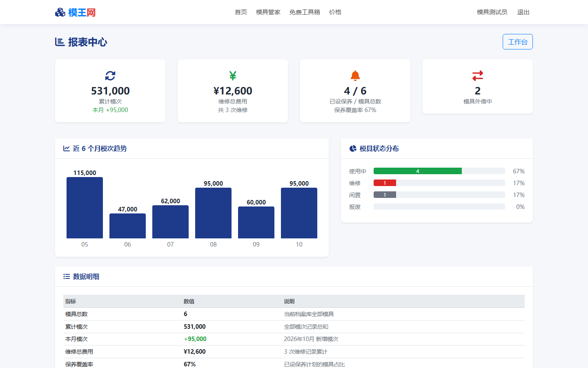Click the 模具外借中 label
Screen dimensions: 588x368
(478, 101)
